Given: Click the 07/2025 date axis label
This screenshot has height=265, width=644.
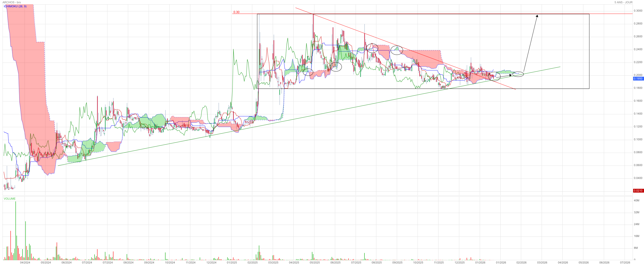Looking at the screenshot, I should [356, 262].
